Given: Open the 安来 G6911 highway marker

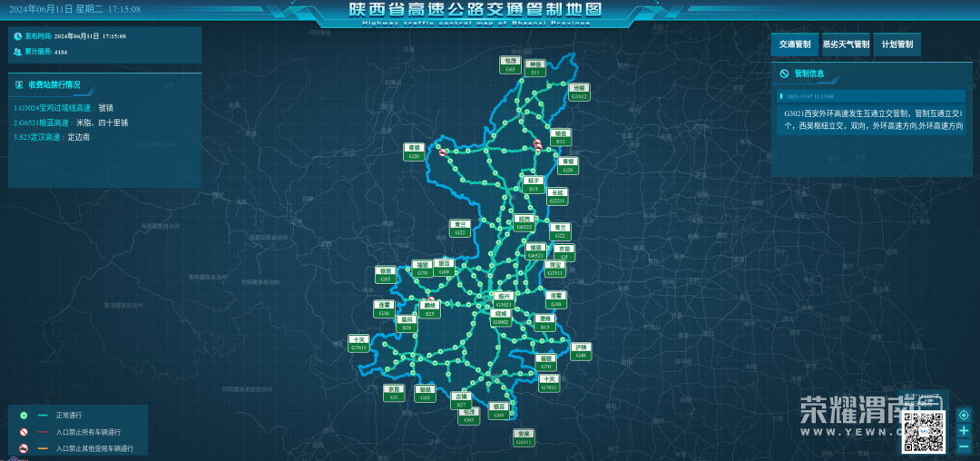Looking at the screenshot, I should tap(524, 437).
